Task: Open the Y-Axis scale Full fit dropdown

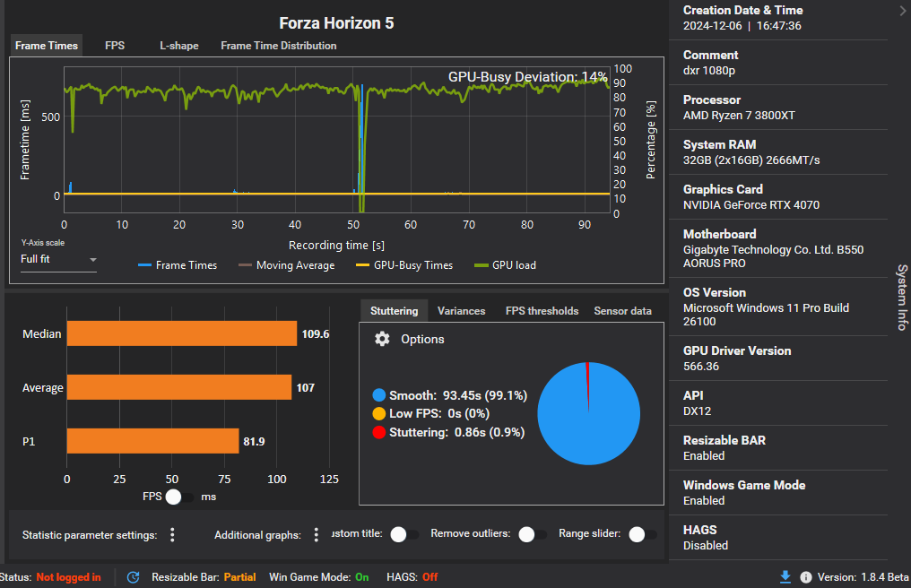Action: (58, 259)
